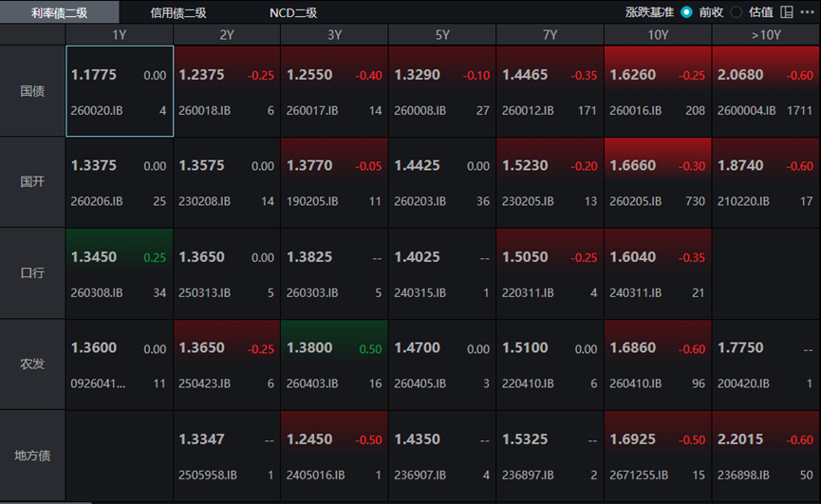Click the 1Y column header
The width and height of the screenshot is (821, 504).
(x=120, y=34)
